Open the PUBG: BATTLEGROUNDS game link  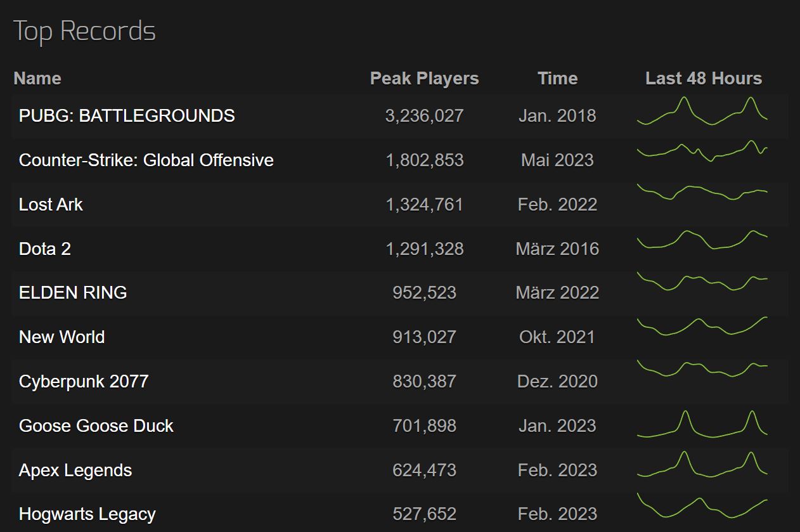click(127, 115)
